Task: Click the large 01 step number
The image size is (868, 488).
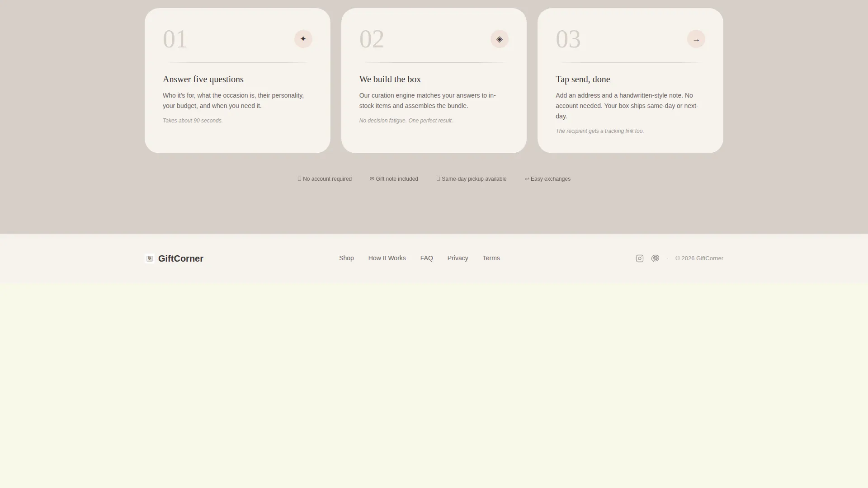Action: 175,39
